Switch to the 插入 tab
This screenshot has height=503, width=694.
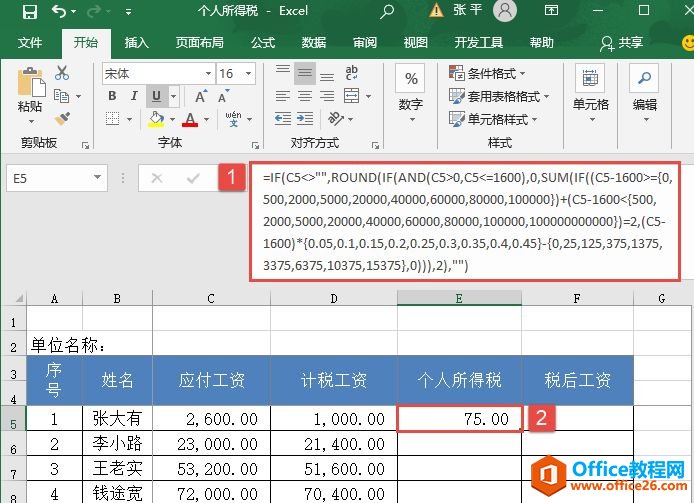tap(136, 43)
